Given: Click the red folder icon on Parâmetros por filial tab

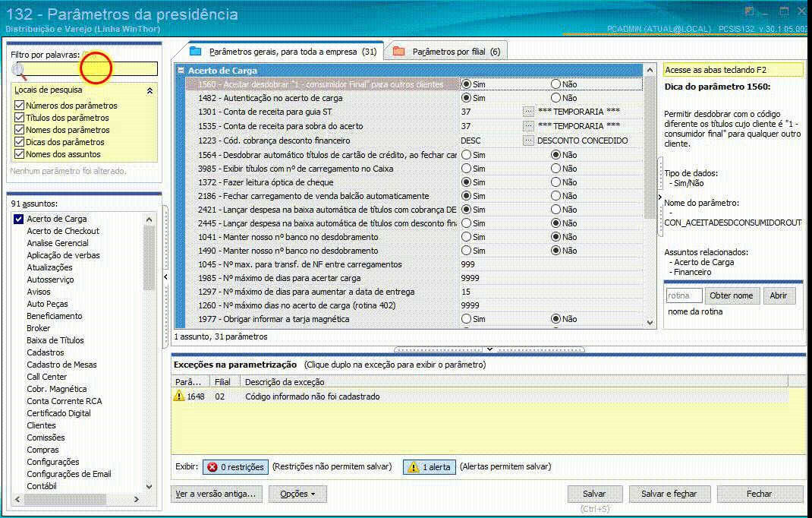Looking at the screenshot, I should point(398,51).
